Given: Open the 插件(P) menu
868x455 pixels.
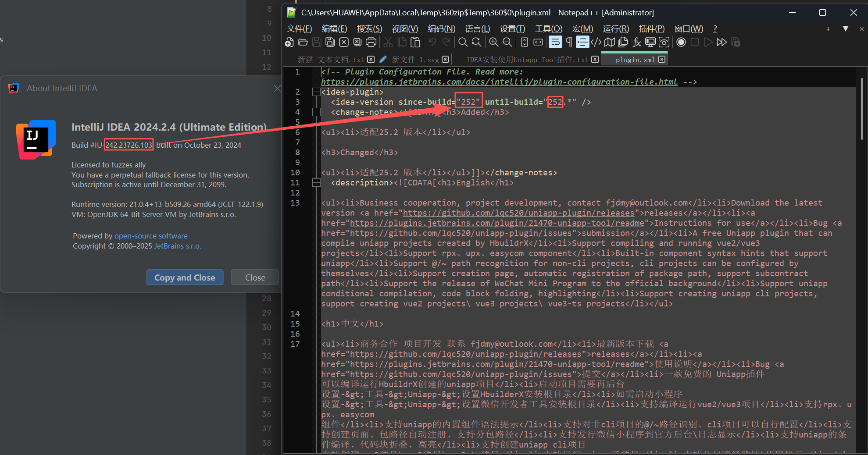Looking at the screenshot, I should pos(651,29).
